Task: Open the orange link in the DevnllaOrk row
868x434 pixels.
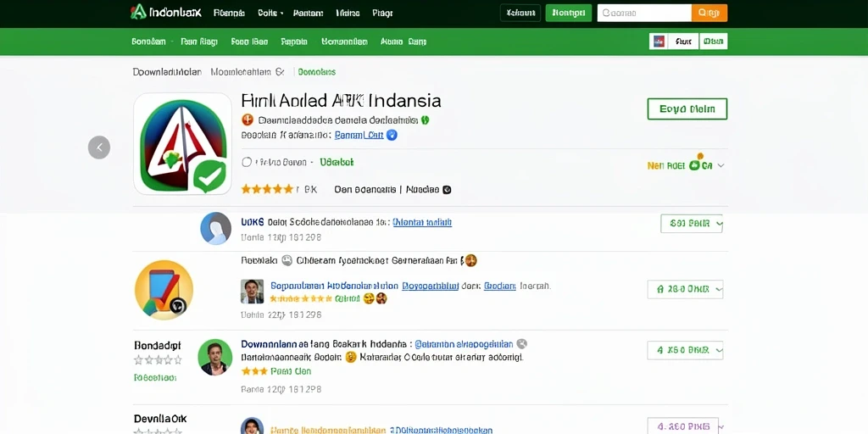Action: (x=328, y=430)
